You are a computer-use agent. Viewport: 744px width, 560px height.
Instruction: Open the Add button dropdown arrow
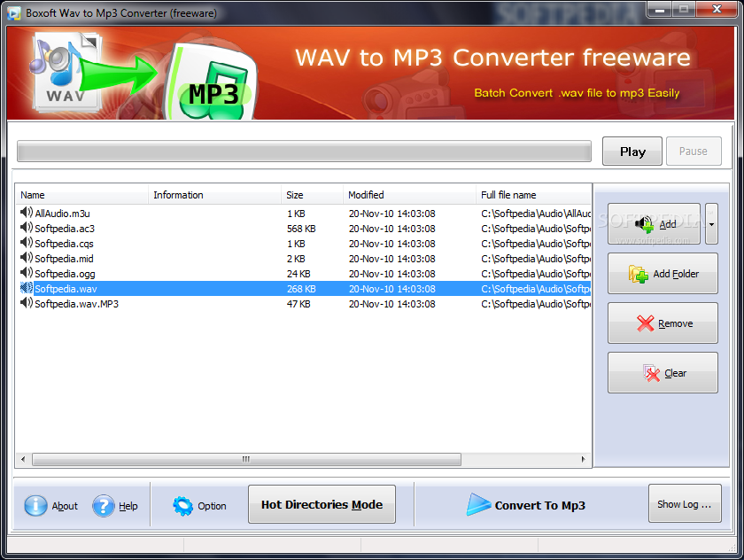click(711, 224)
